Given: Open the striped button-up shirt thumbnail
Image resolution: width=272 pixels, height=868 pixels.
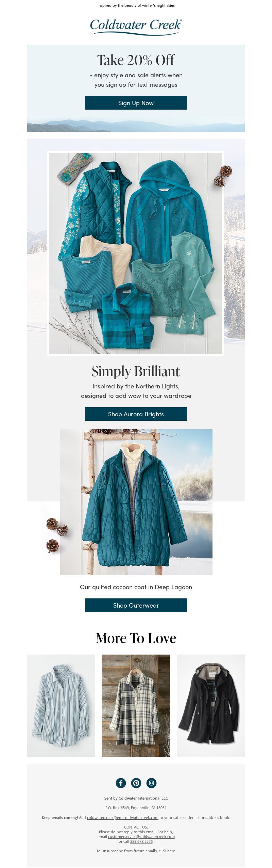Looking at the screenshot, I should [x=61, y=706].
